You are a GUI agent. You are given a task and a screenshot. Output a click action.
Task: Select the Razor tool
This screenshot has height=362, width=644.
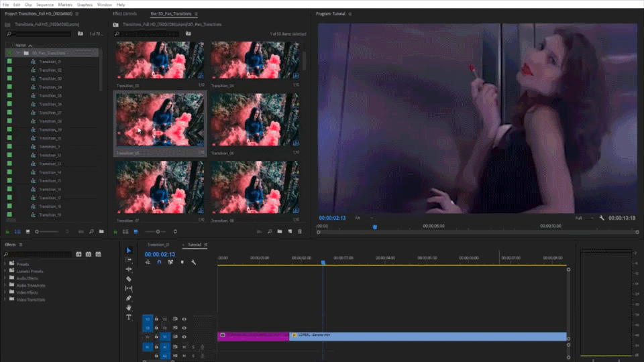click(x=129, y=279)
